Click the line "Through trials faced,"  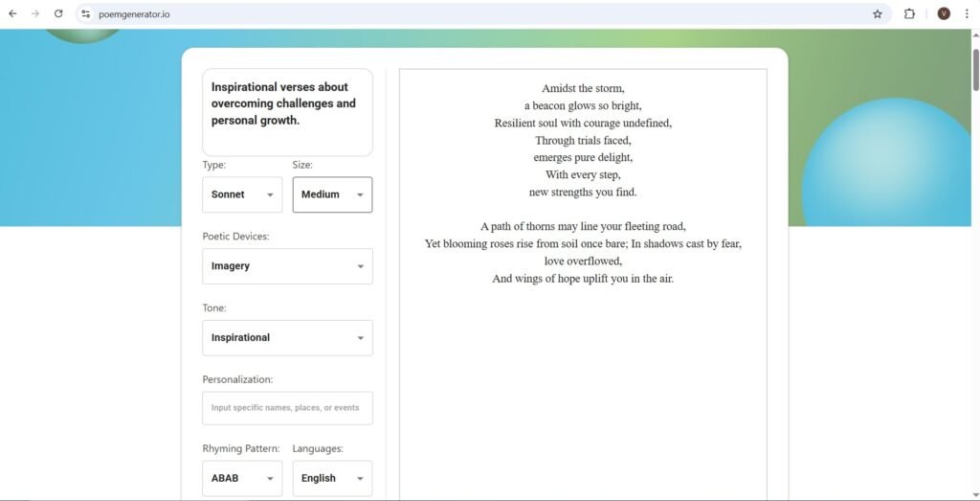(x=583, y=140)
